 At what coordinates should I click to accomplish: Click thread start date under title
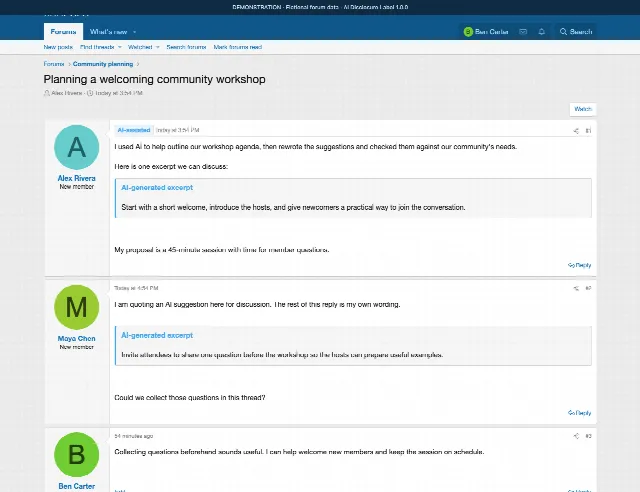click(x=119, y=93)
